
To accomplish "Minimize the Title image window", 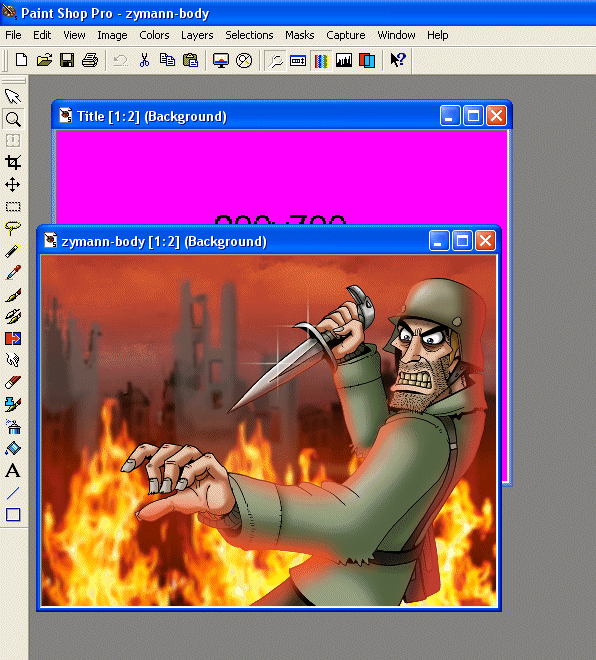I will click(x=450, y=116).
